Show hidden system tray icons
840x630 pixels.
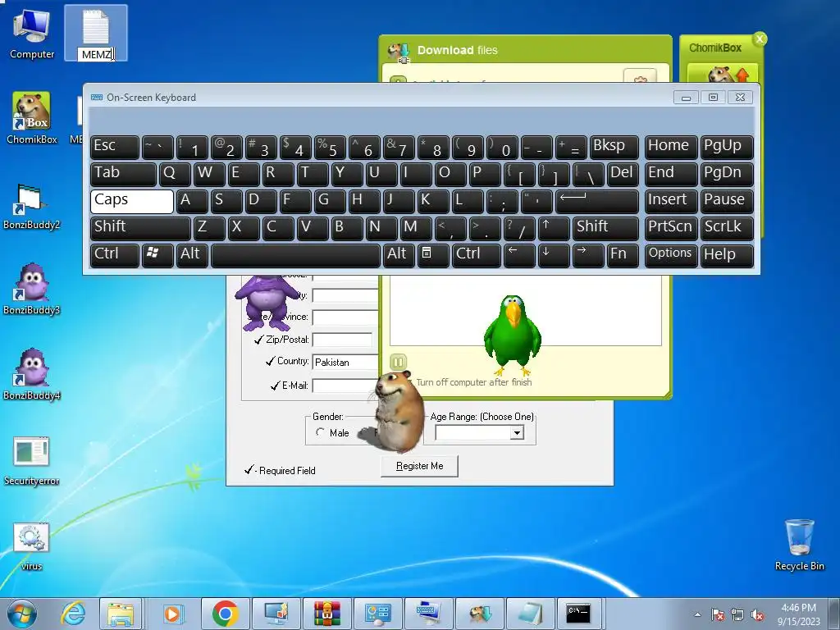pyautogui.click(x=697, y=614)
